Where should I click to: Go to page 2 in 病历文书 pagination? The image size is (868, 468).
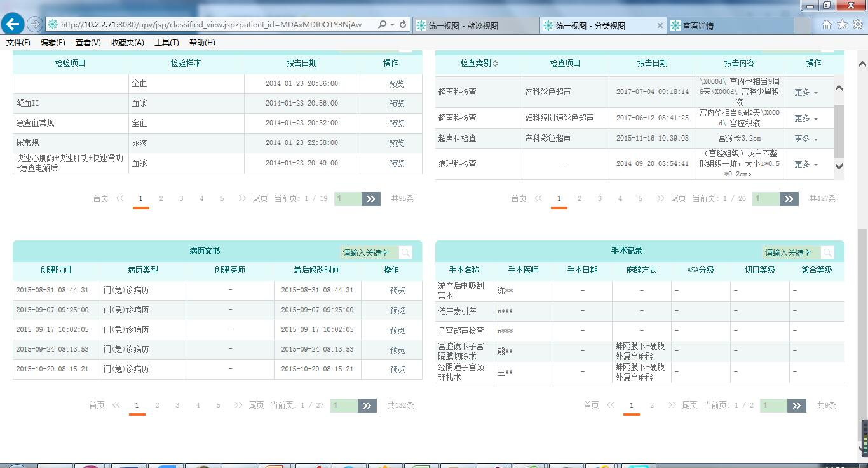pyautogui.click(x=157, y=405)
